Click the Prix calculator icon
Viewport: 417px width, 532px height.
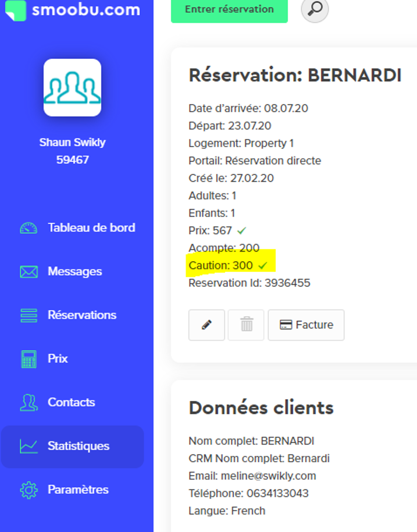pyautogui.click(x=29, y=359)
